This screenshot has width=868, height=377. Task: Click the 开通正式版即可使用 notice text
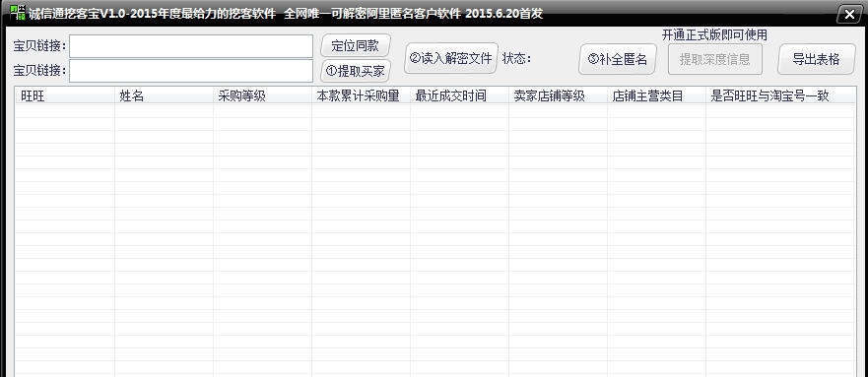pyautogui.click(x=714, y=34)
